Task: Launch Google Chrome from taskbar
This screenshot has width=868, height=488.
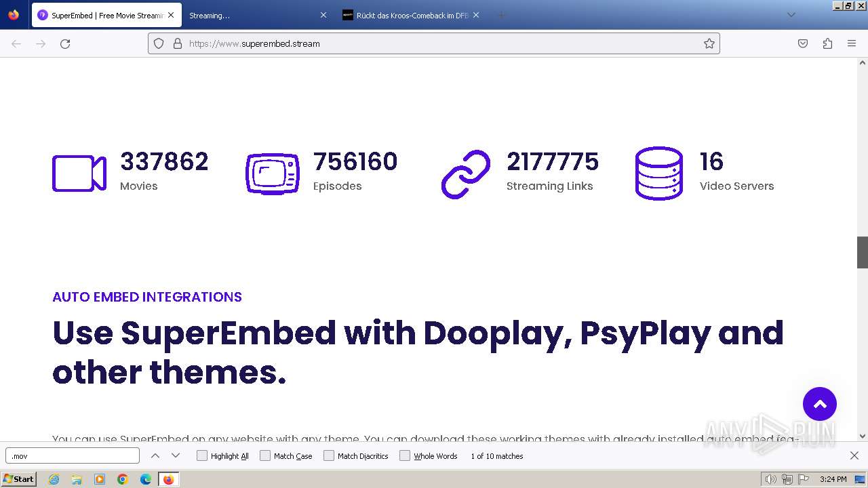Action: [123, 479]
